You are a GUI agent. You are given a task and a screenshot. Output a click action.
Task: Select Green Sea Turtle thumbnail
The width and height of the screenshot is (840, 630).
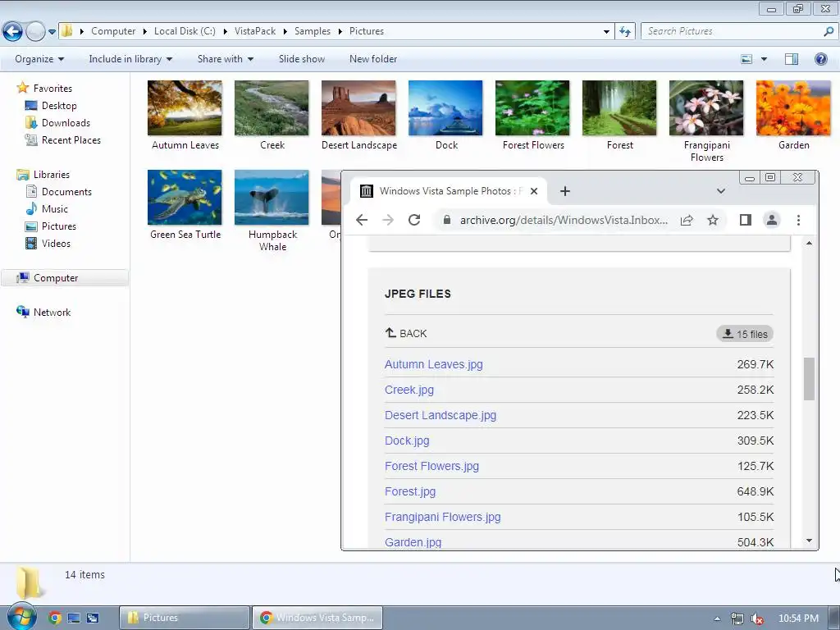(185, 197)
